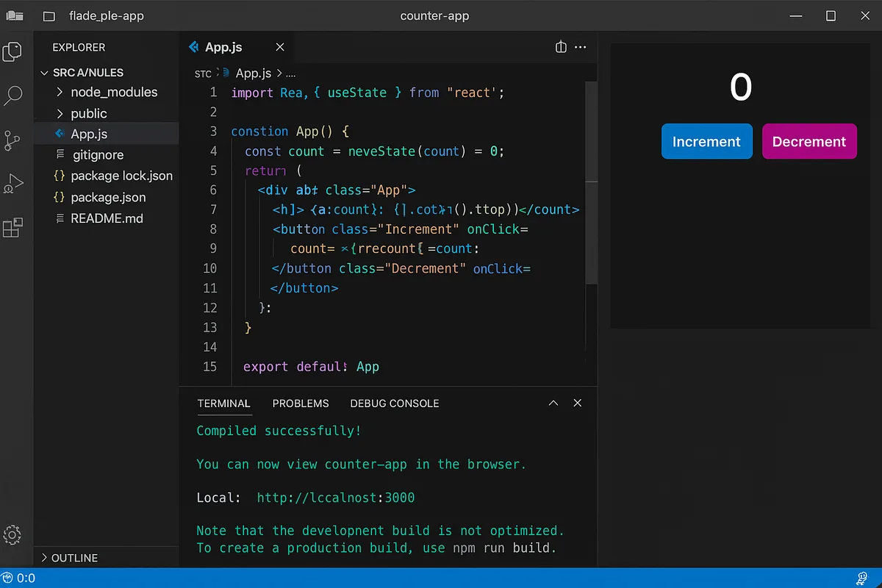Click the editor vertical scrollbar

click(590, 184)
